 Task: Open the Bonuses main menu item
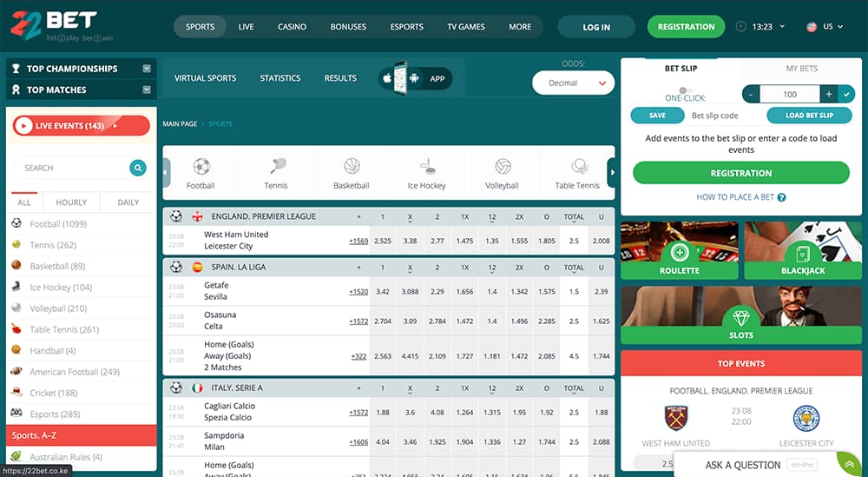click(x=348, y=27)
